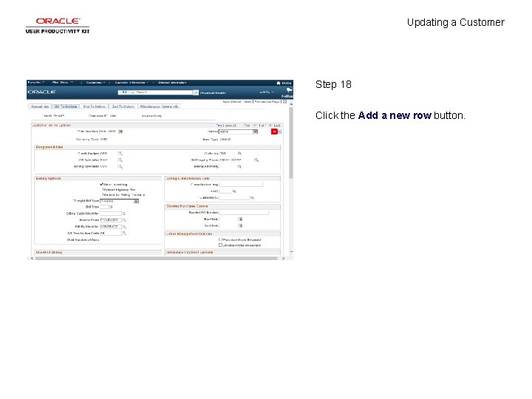Open the blanket PO Start Date calendar
This screenshot has width=532, height=399.
coord(241,219)
